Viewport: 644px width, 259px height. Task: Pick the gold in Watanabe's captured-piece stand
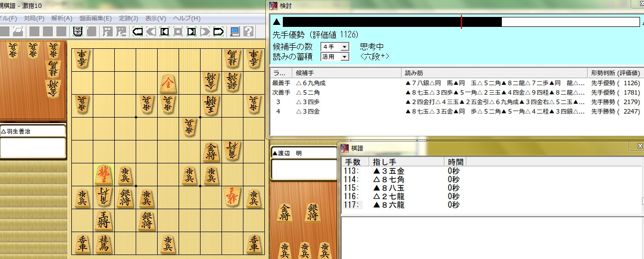point(285,213)
